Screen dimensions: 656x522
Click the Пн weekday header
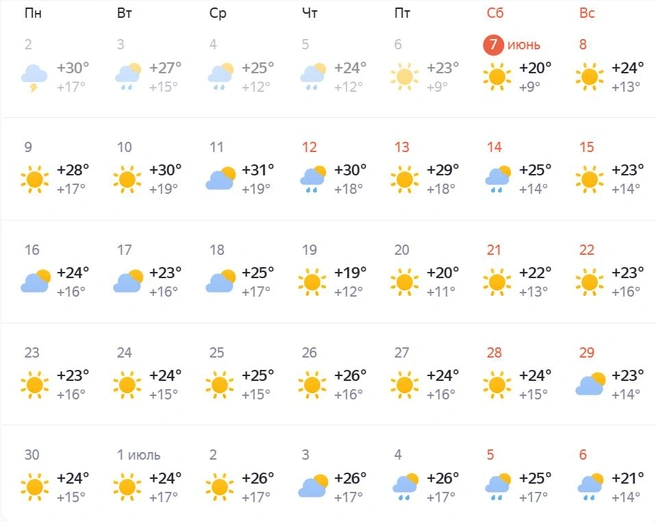(33, 13)
